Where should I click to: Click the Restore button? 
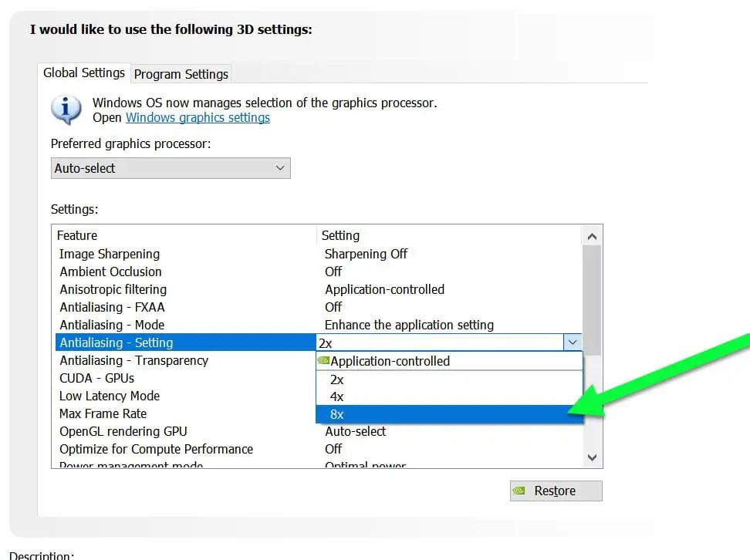click(556, 491)
